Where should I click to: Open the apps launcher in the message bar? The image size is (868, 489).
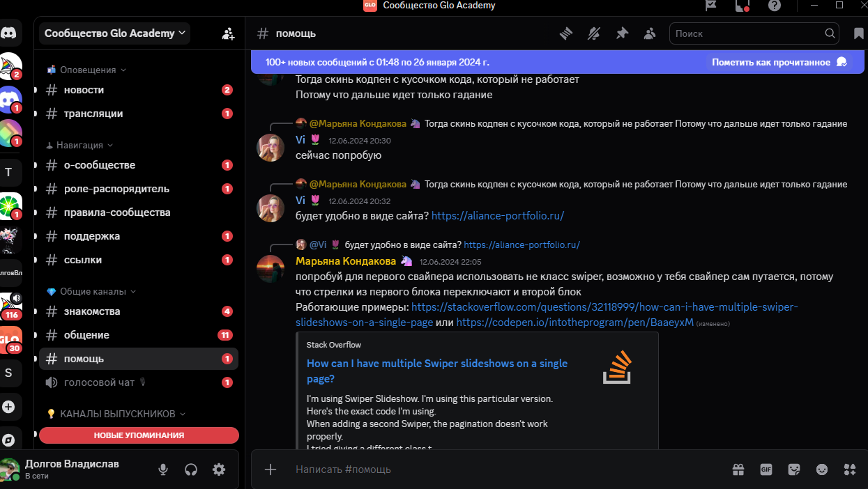(849, 469)
